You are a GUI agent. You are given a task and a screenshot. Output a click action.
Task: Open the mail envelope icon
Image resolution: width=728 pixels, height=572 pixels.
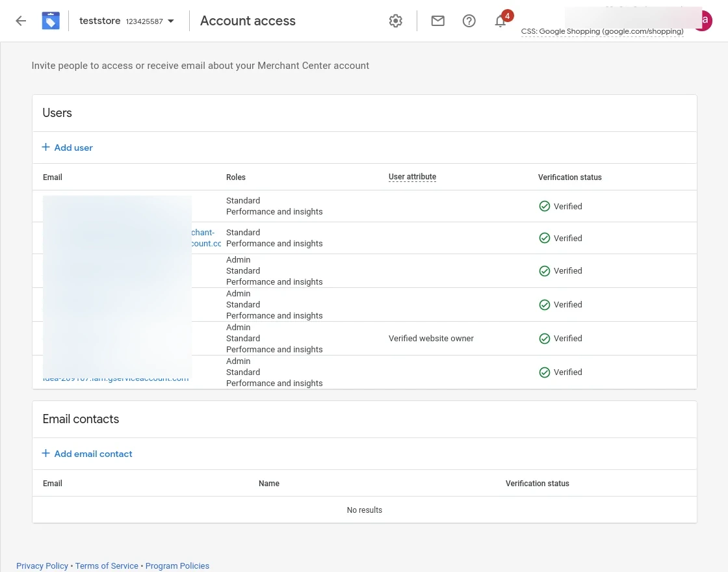click(438, 21)
